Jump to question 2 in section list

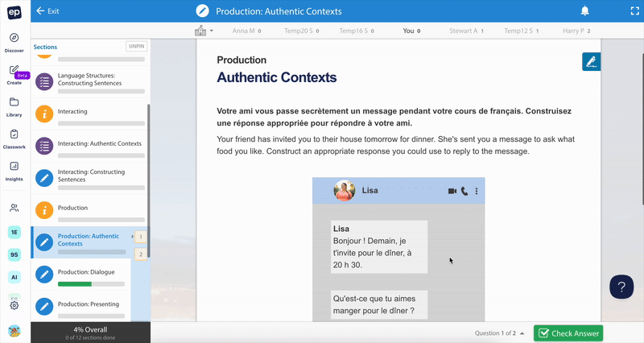140,254
